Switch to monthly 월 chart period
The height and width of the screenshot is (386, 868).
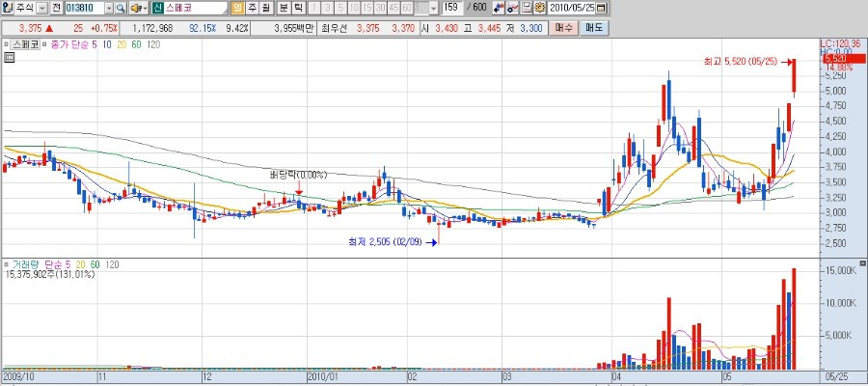click(x=266, y=8)
